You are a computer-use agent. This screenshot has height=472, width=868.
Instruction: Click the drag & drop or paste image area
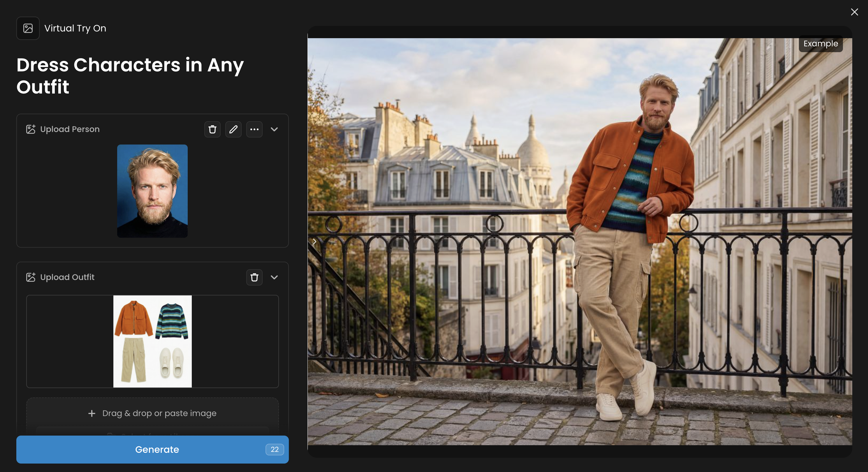(159, 413)
